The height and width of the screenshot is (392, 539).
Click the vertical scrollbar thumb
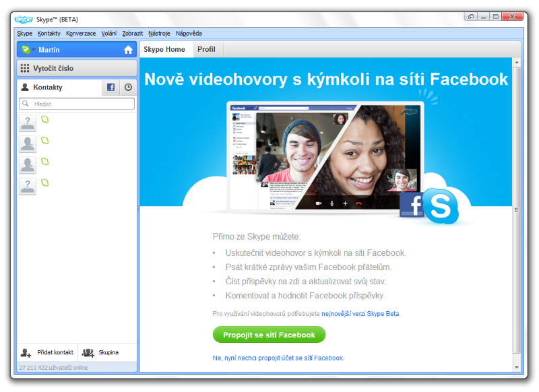click(516, 209)
